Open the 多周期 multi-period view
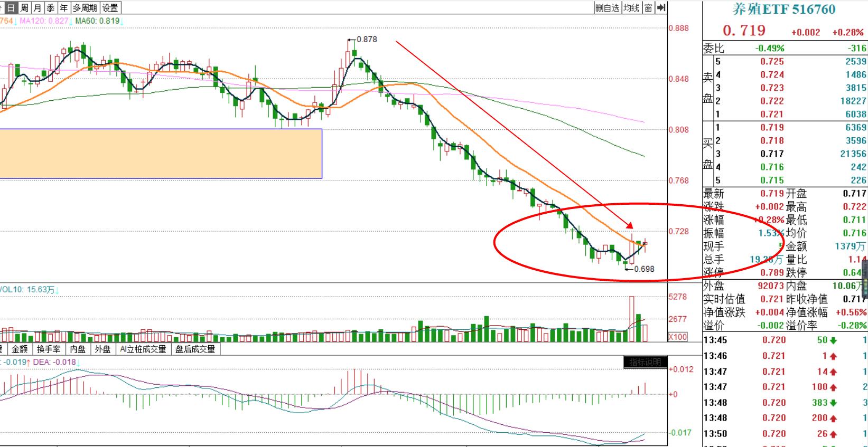Screen dimensions: 868x447 [x=85, y=8]
